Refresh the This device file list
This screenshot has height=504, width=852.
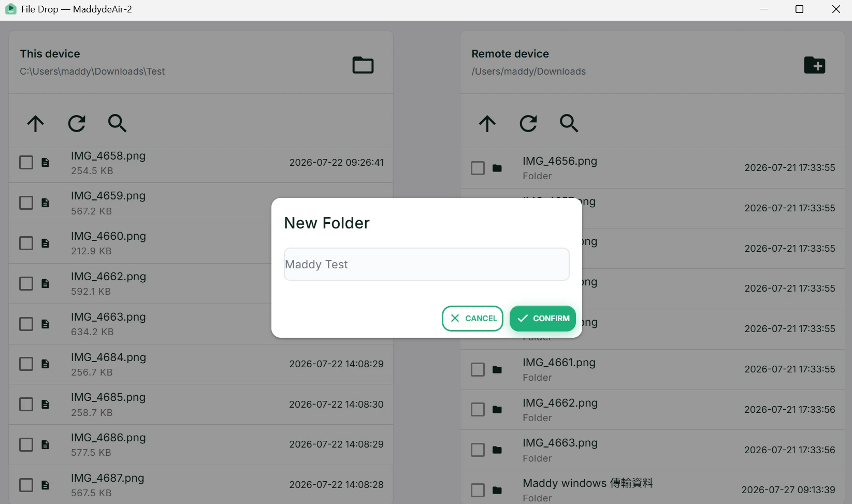point(77,123)
